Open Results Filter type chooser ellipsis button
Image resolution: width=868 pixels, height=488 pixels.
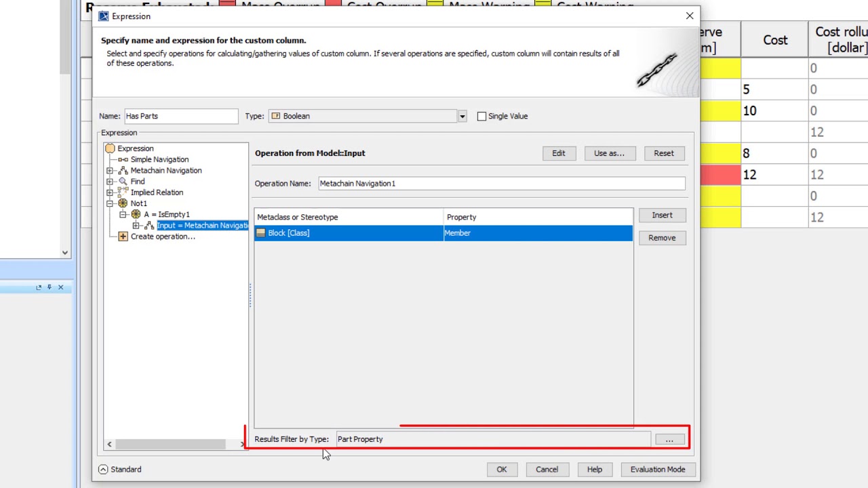point(669,440)
